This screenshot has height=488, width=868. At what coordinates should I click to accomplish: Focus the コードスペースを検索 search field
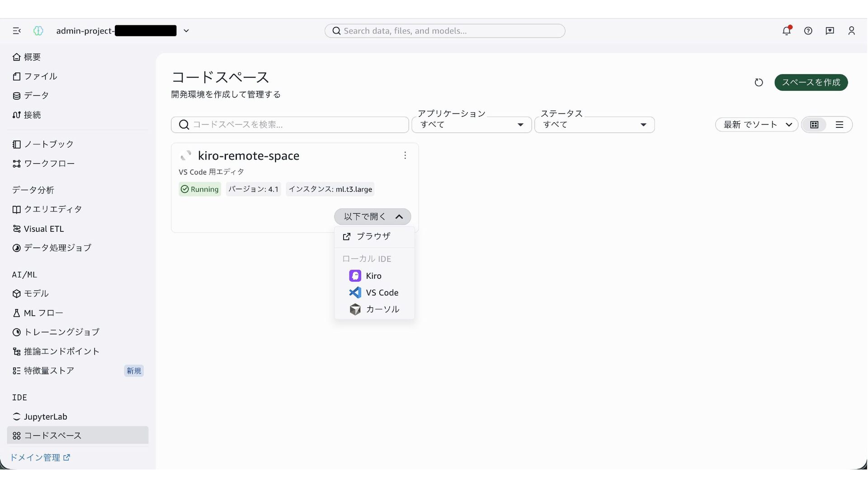tap(290, 125)
